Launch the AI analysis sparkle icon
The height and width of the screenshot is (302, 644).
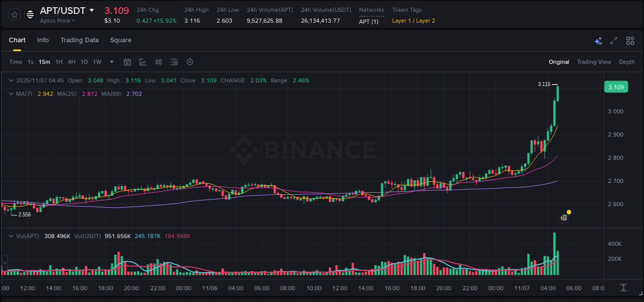coord(598,41)
